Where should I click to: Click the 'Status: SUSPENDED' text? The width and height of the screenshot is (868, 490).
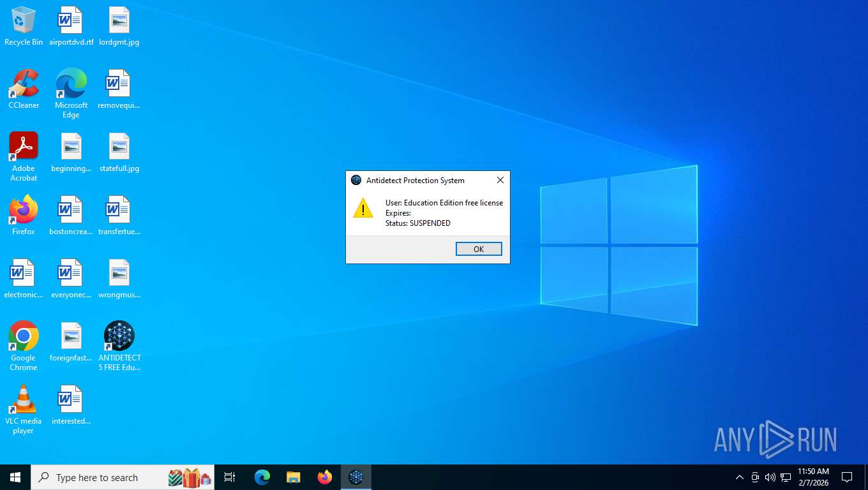point(418,223)
